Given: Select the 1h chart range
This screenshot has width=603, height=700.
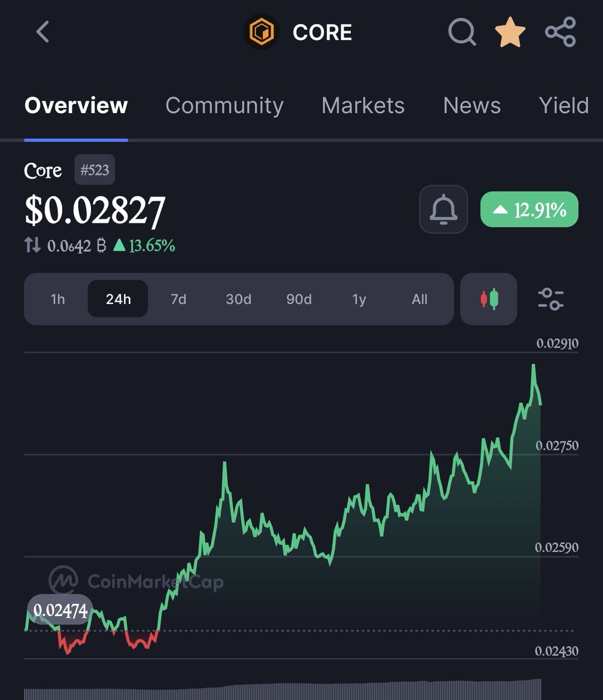Looking at the screenshot, I should coord(58,299).
